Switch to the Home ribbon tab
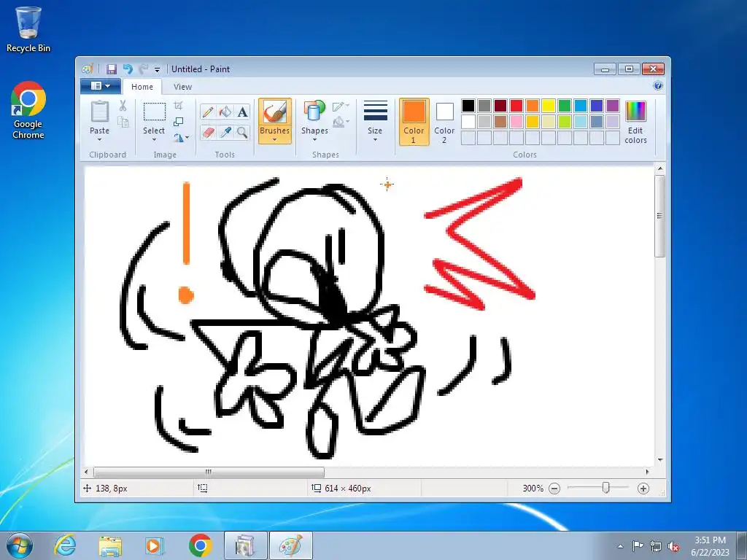747x560 pixels. click(142, 87)
